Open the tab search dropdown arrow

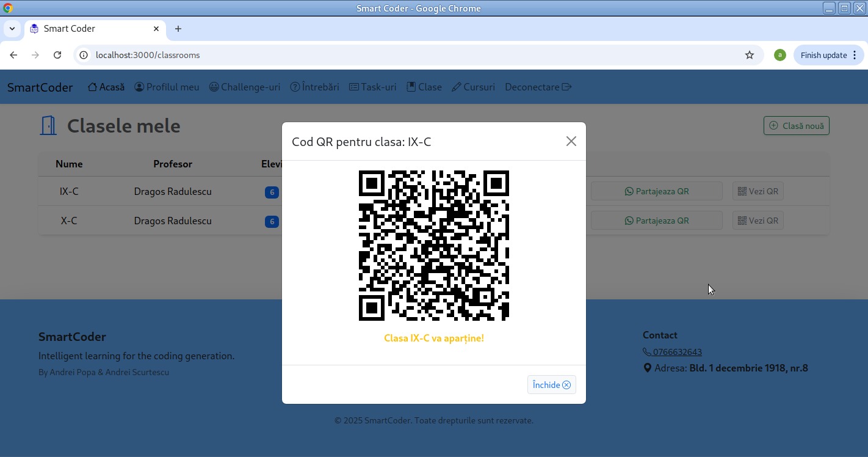coord(12,29)
